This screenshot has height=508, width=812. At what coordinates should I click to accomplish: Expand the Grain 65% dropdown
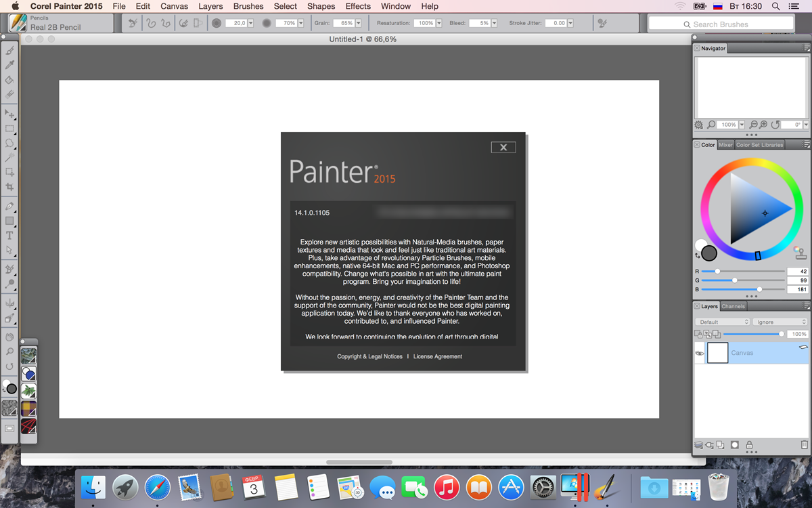(x=357, y=23)
